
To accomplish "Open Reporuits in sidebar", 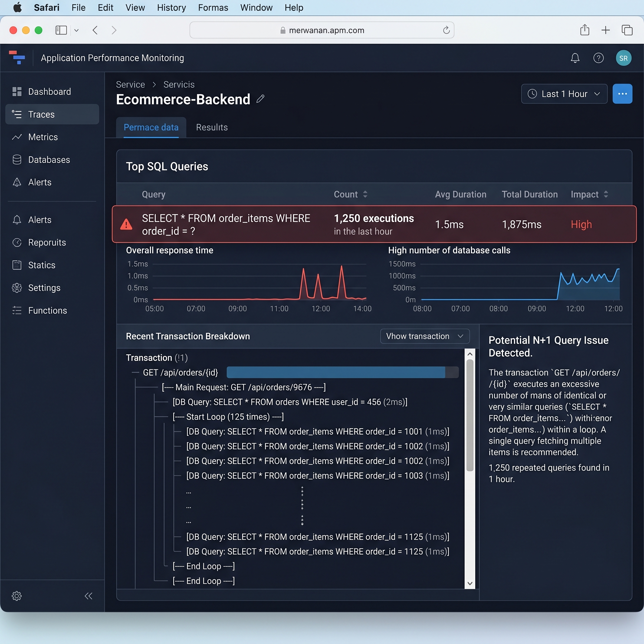I will (x=52, y=243).
